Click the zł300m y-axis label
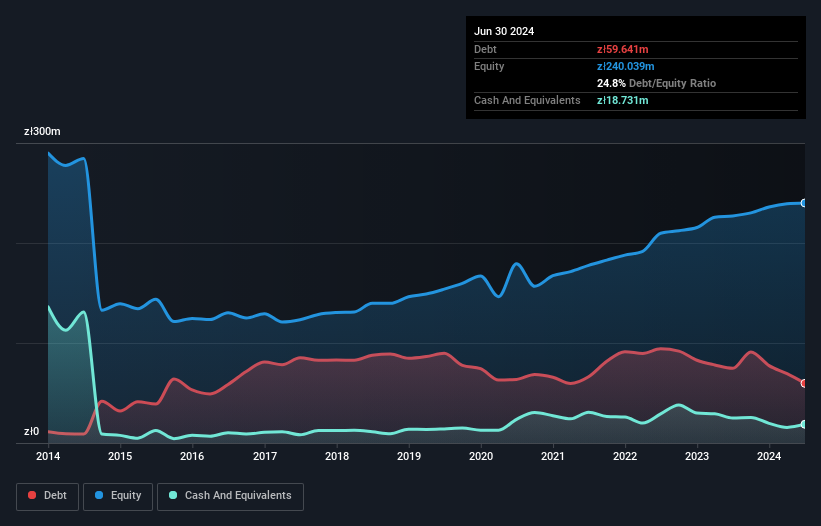The image size is (821, 526). click(42, 131)
